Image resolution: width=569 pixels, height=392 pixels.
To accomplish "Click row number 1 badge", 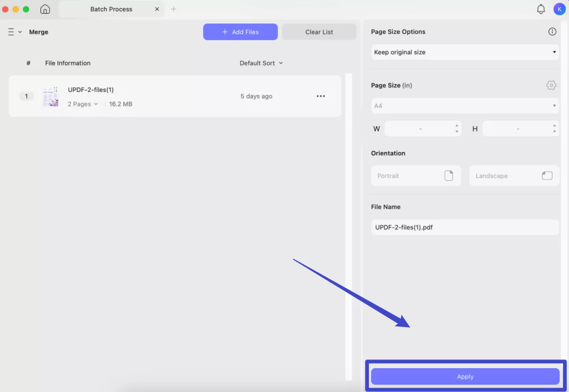I will click(26, 96).
